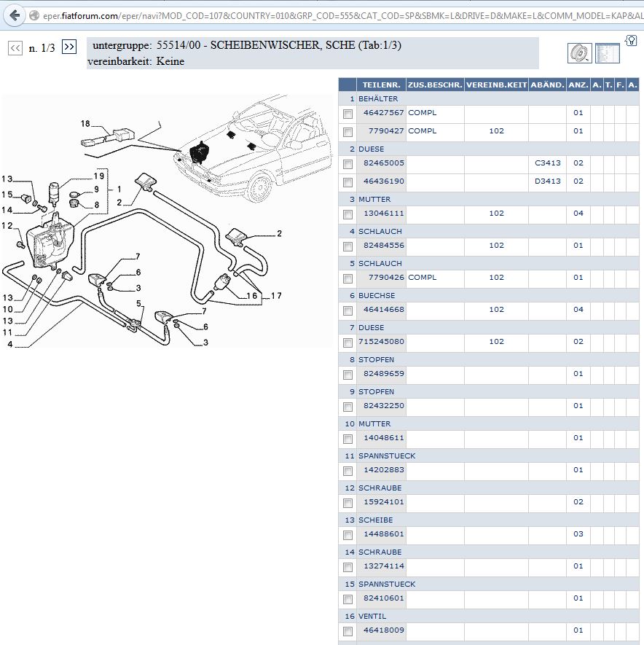
Task: Select checkbox for part 82465005
Action: [348, 164]
